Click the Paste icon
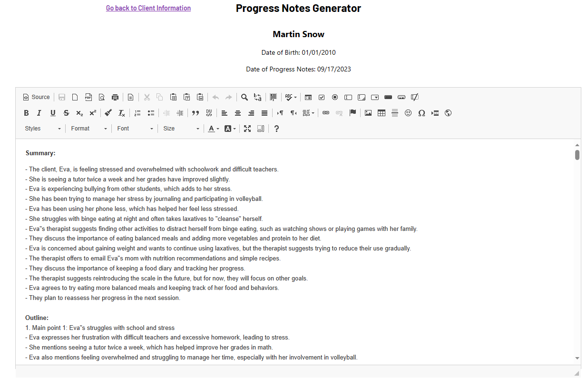This screenshot has height=389, width=588. point(174,97)
